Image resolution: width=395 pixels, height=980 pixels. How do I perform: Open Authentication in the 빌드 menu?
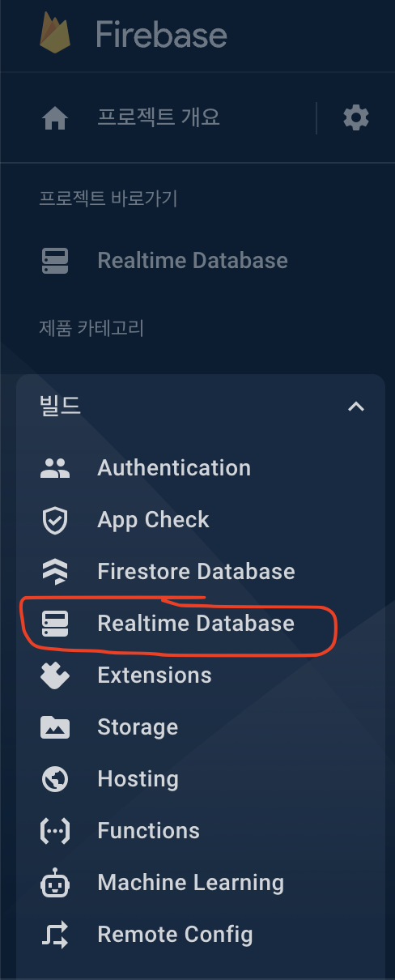[174, 468]
